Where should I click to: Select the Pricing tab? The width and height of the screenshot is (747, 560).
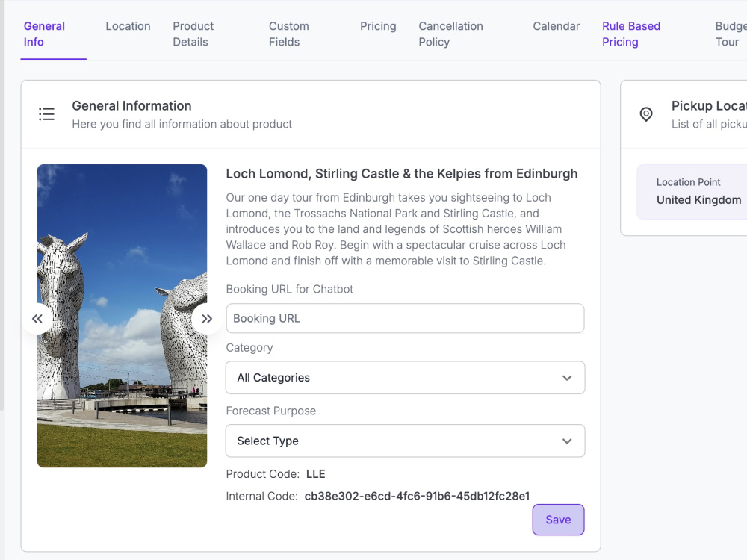(x=378, y=26)
